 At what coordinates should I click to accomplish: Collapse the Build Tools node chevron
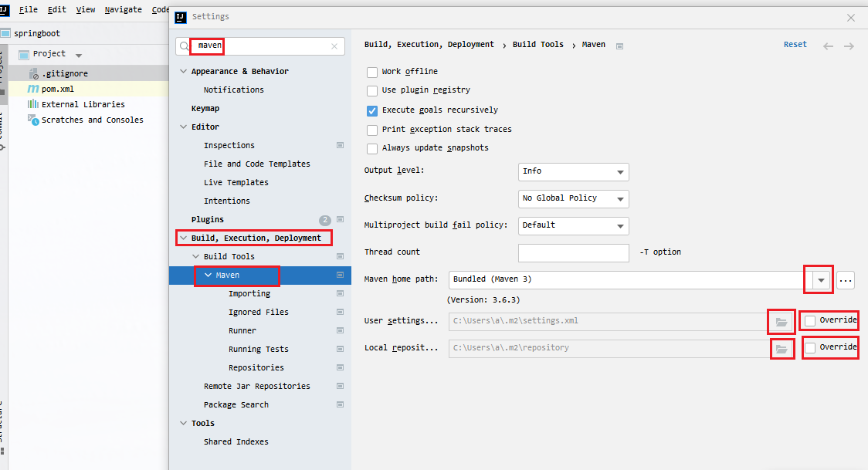click(195, 256)
